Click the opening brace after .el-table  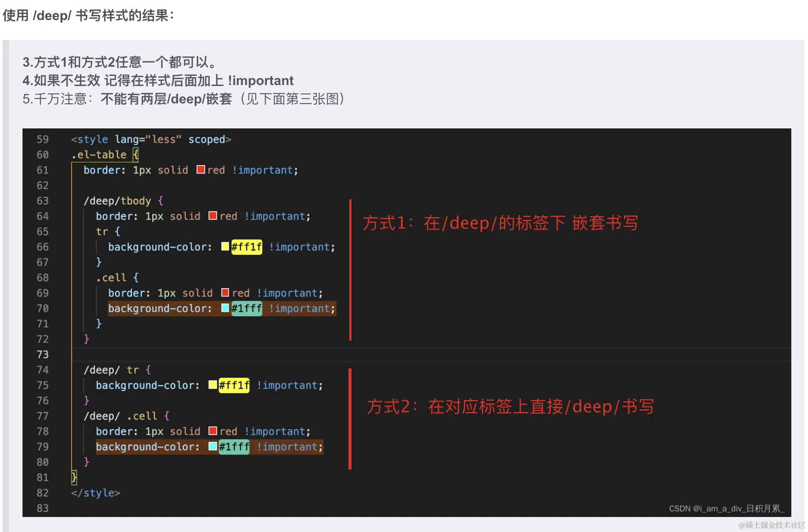click(x=136, y=155)
